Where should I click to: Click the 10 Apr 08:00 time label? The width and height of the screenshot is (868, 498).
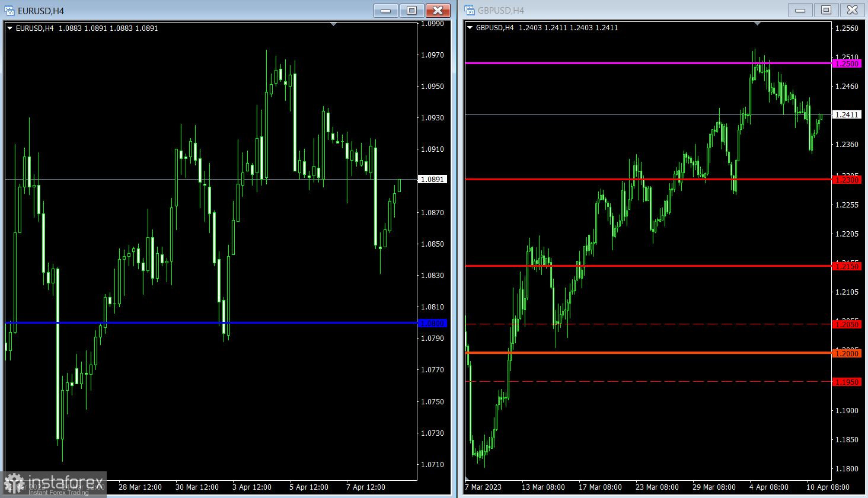(828, 487)
